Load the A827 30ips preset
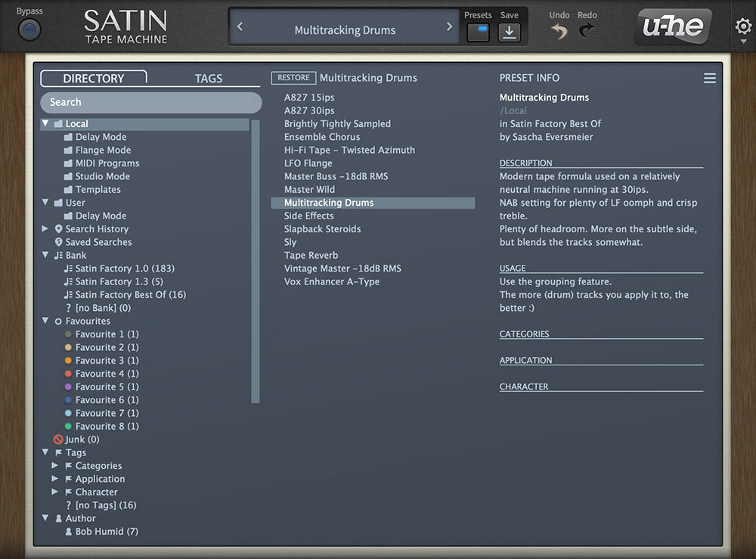The height and width of the screenshot is (559, 756). (309, 110)
